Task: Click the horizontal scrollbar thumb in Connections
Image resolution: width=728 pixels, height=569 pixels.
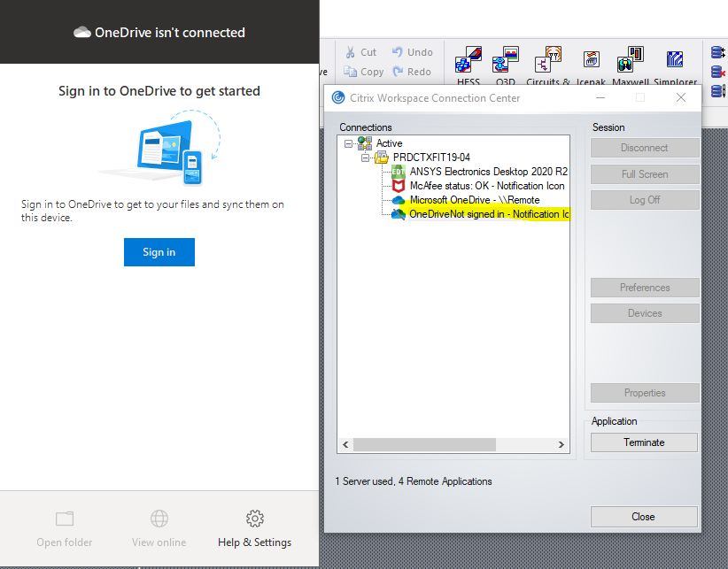Action: click(424, 445)
